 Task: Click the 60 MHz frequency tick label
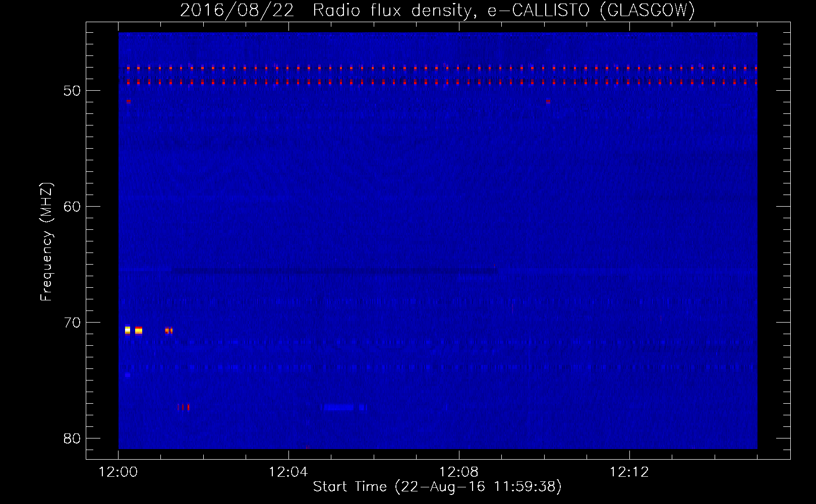72,207
